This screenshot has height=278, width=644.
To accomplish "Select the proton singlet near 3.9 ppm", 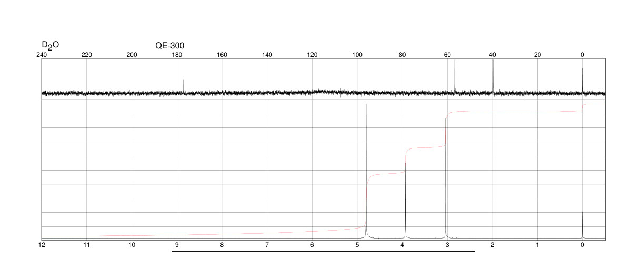I will [x=405, y=200].
